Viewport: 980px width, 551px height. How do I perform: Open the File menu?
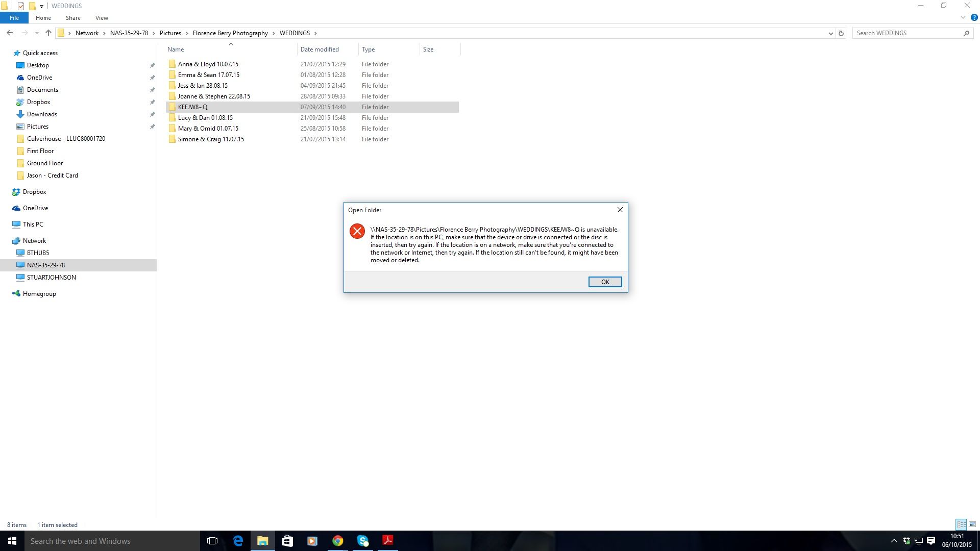pos(14,17)
